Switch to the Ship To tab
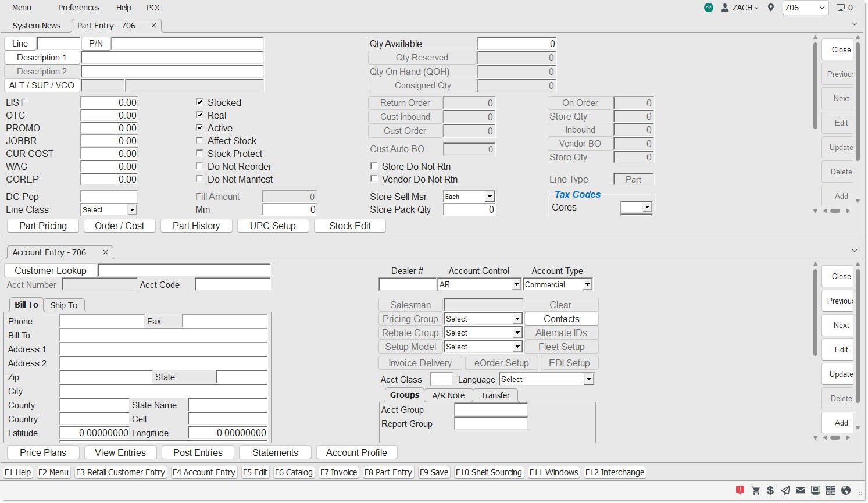This screenshot has width=868, height=503. 63,305
